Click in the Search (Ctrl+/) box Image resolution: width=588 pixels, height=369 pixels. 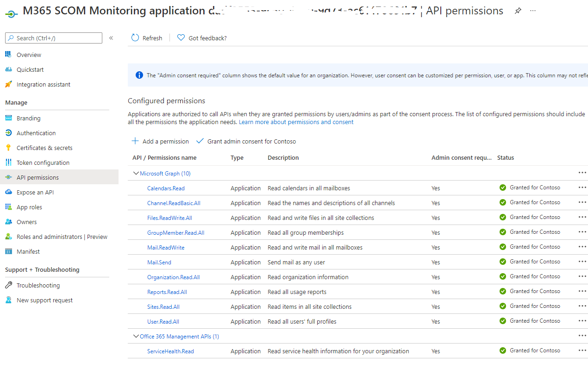click(54, 38)
